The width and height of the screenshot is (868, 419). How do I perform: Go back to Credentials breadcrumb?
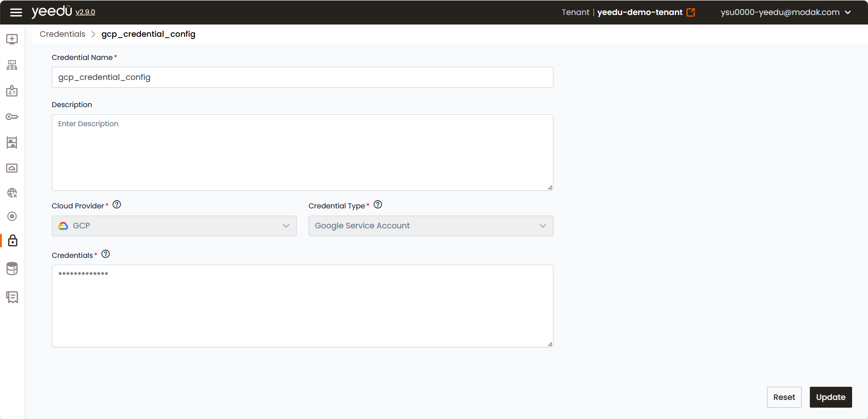point(63,34)
